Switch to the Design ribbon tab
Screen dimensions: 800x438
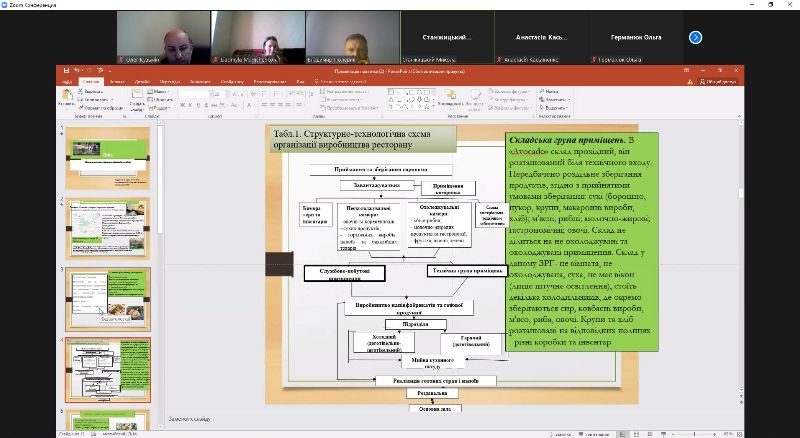point(142,82)
